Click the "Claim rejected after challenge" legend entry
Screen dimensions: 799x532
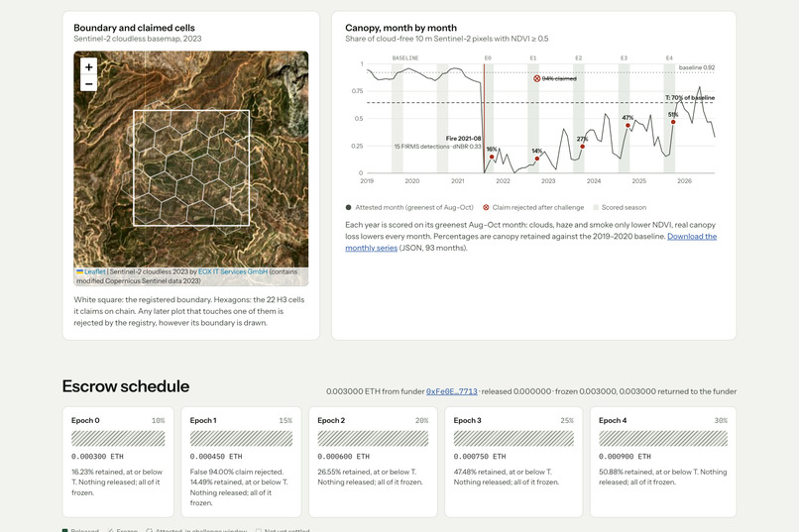(x=533, y=208)
